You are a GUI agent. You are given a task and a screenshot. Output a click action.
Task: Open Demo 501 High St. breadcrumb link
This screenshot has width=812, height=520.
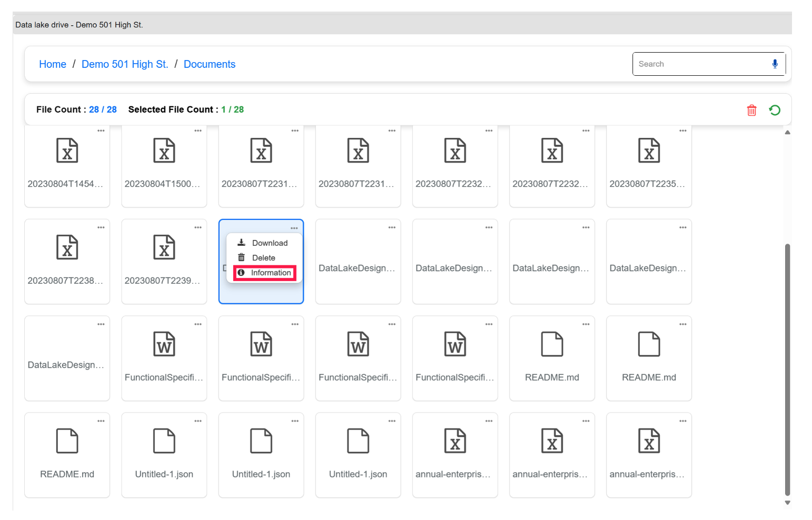tap(125, 64)
